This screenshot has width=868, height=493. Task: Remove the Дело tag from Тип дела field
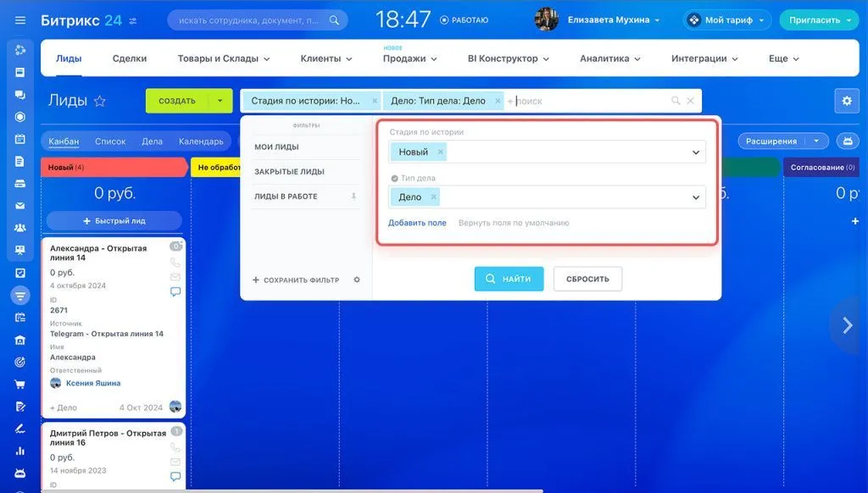[433, 197]
